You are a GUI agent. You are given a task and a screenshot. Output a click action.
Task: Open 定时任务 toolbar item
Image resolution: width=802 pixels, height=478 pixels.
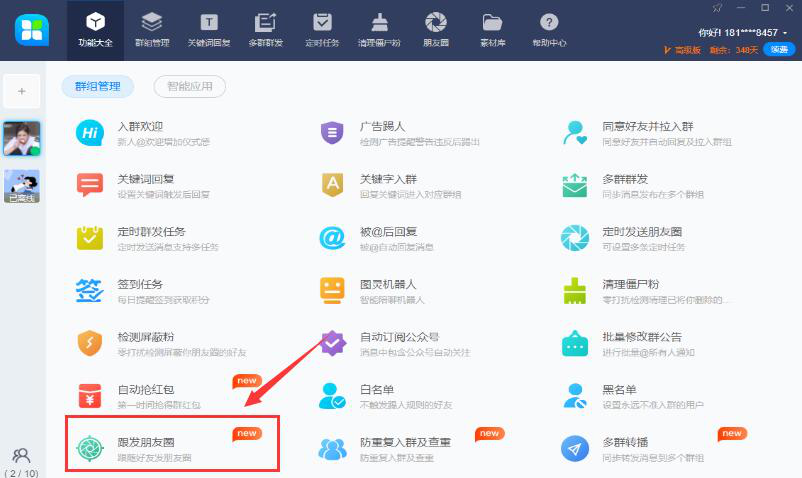pyautogui.click(x=322, y=31)
